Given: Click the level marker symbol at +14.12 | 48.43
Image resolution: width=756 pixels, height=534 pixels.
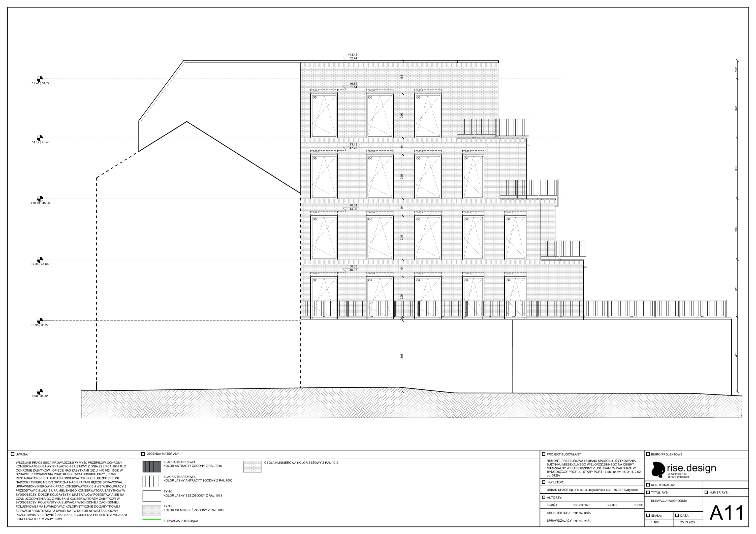Looking at the screenshot, I should pos(40,138).
